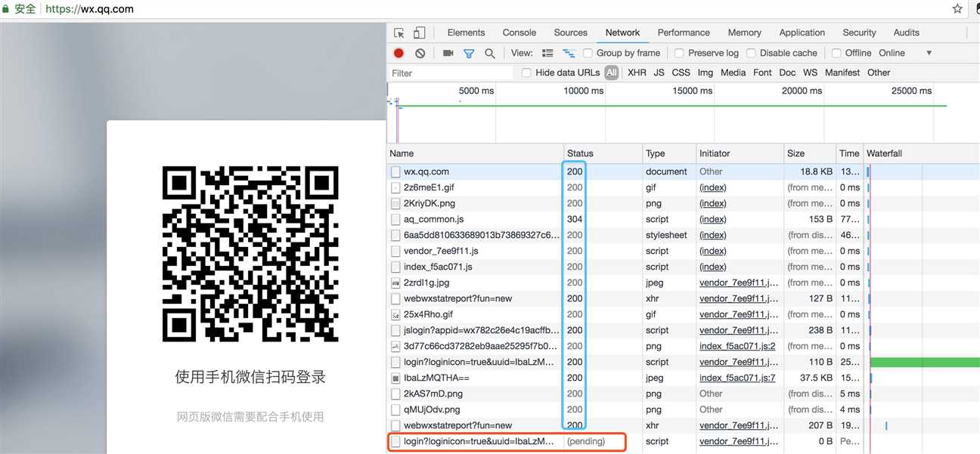Viewport: 980px width, 454px height.
Task: Open the Application tab
Action: [x=802, y=32]
